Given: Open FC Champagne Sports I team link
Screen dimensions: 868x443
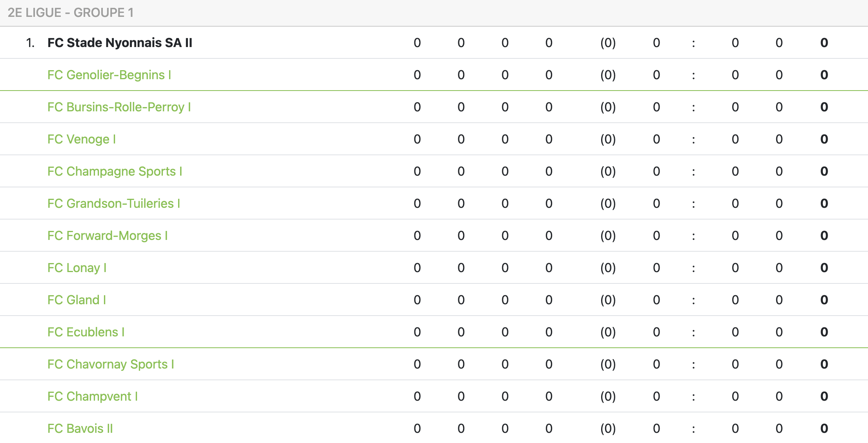Looking at the screenshot, I should [x=115, y=171].
